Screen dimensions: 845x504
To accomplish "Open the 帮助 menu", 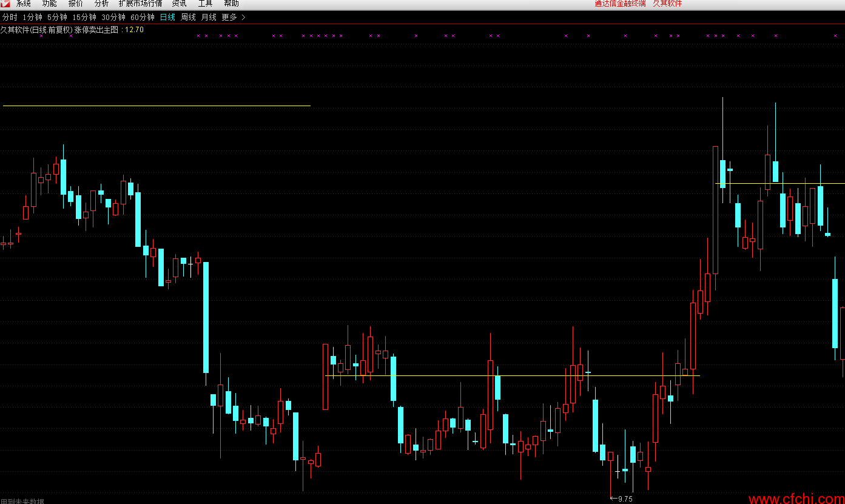I will [231, 4].
